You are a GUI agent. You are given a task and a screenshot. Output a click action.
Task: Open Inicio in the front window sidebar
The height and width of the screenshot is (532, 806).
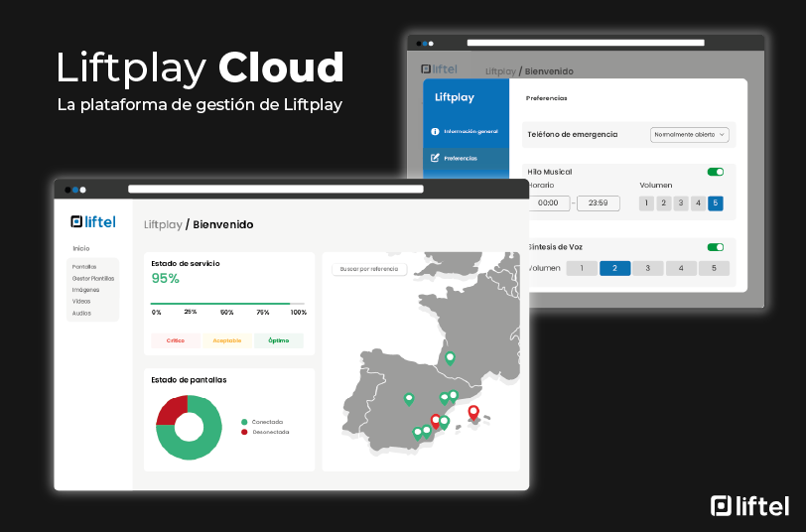pos(81,248)
